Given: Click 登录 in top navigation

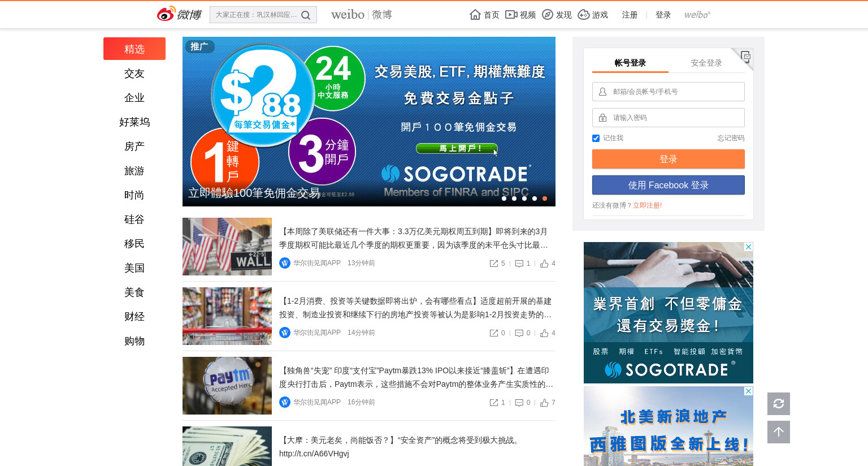Looking at the screenshot, I should (x=663, y=15).
